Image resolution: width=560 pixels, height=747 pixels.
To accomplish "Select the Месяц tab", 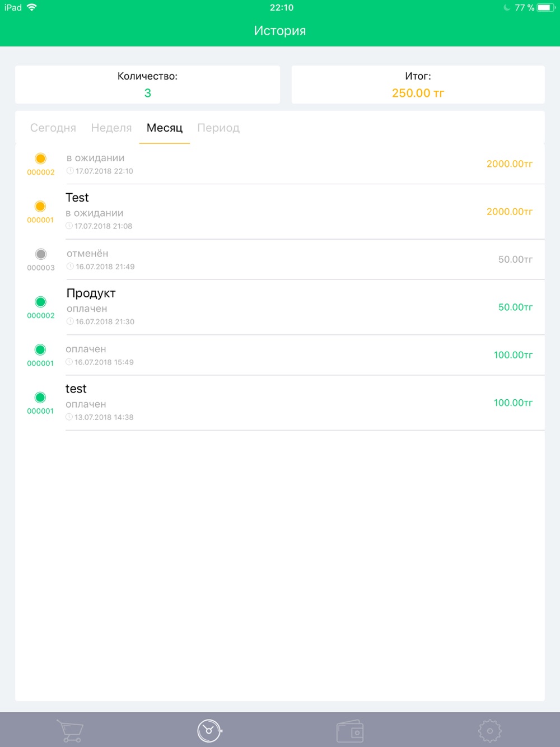I will [165, 128].
